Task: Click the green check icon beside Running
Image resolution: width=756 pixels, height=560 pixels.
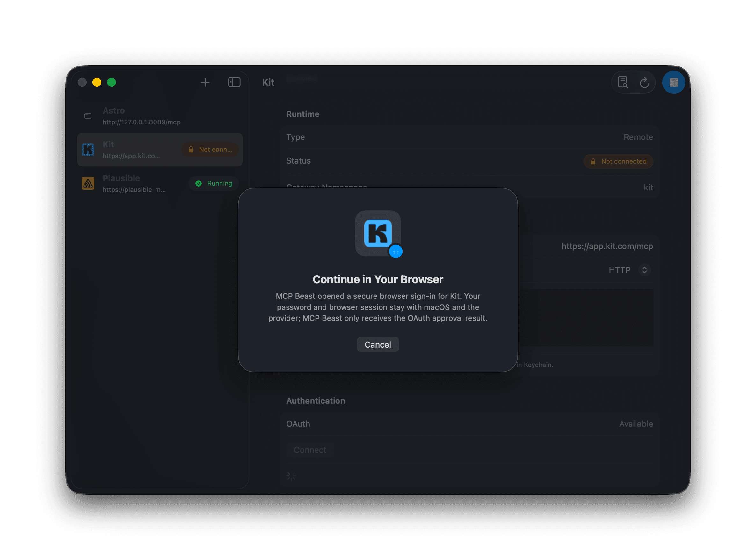Action: coord(199,183)
